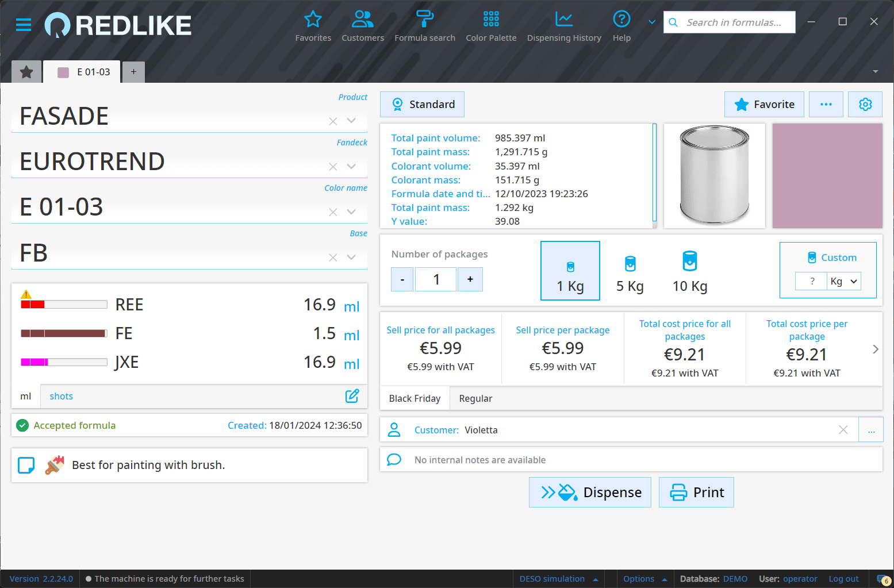This screenshot has width=894, height=588.
Task: Click the hamburger menu icon
Action: pos(24,25)
